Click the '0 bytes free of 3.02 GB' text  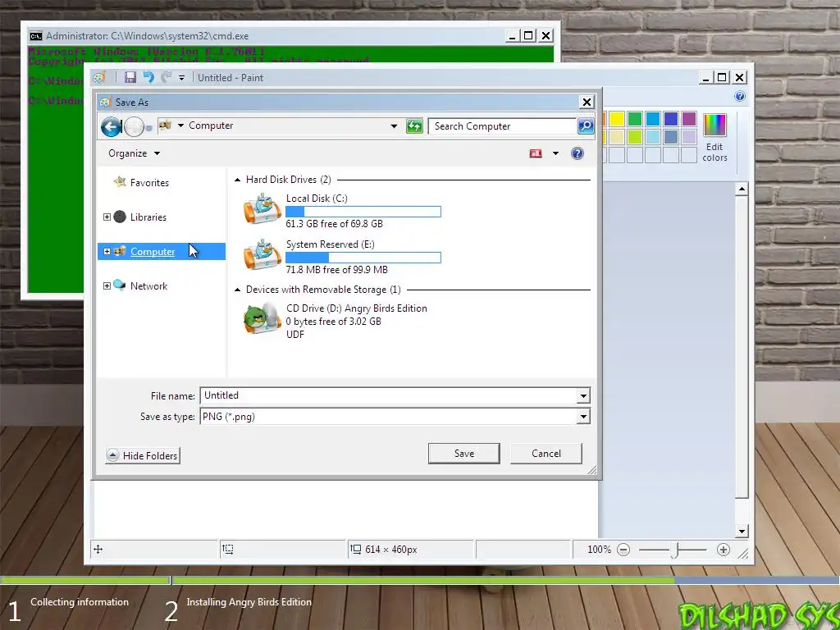333,322
